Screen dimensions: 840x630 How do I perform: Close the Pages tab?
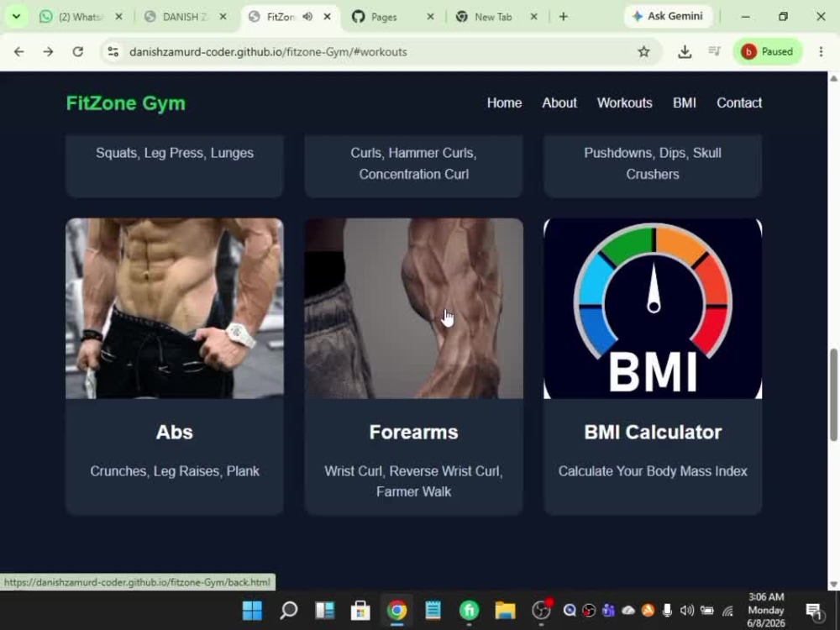[x=430, y=17]
